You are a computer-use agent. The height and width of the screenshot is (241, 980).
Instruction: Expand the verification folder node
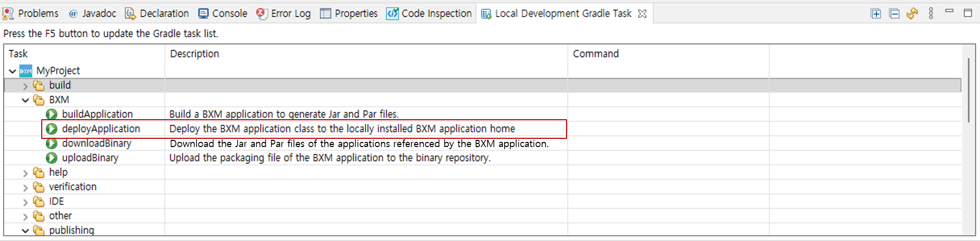tap(25, 187)
